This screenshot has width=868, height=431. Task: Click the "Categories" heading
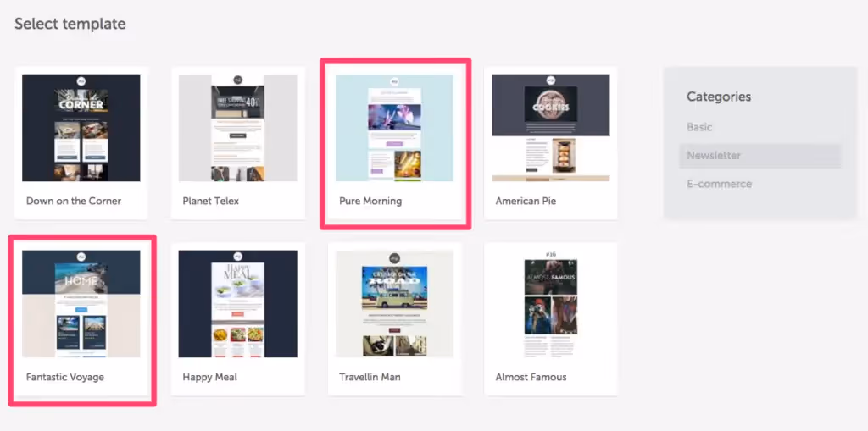pyautogui.click(x=719, y=97)
